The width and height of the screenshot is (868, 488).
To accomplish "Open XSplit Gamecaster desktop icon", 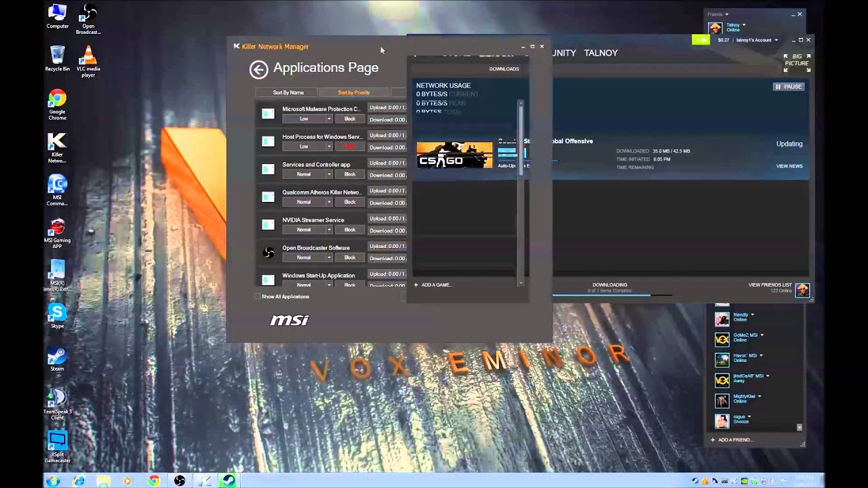I will (58, 447).
